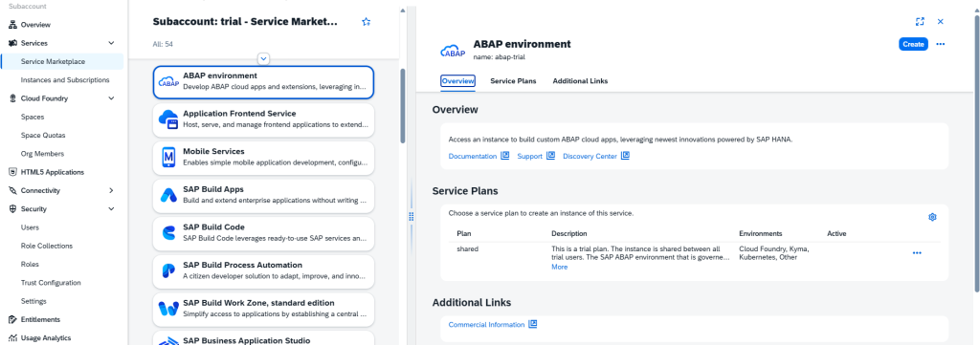Click SAP Build Code card icon
Viewport: 980px width, 345px height.
tap(168, 232)
